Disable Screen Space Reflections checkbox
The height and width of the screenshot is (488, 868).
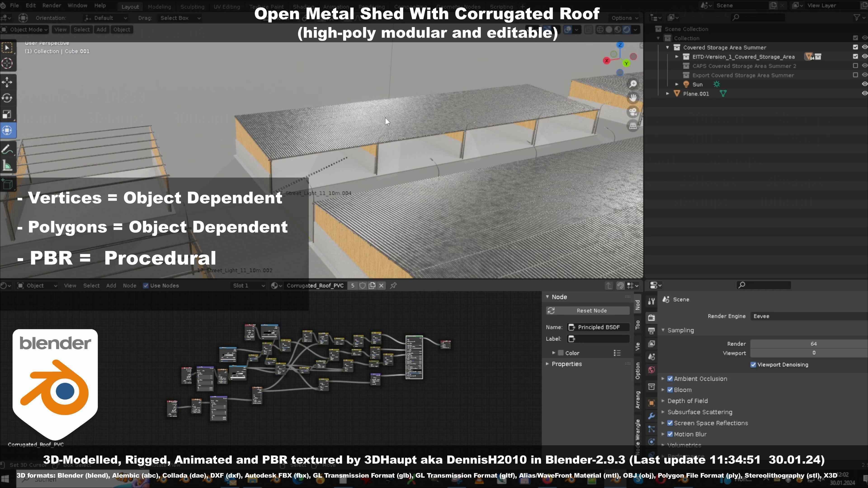click(670, 423)
